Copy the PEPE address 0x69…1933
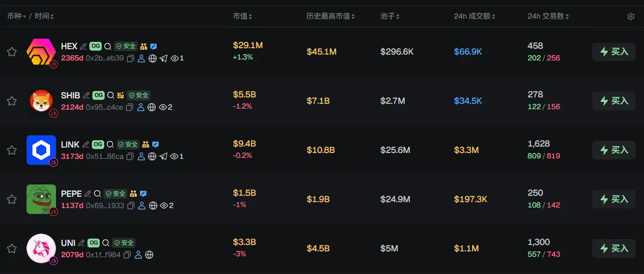The width and height of the screenshot is (644, 274). (x=131, y=206)
